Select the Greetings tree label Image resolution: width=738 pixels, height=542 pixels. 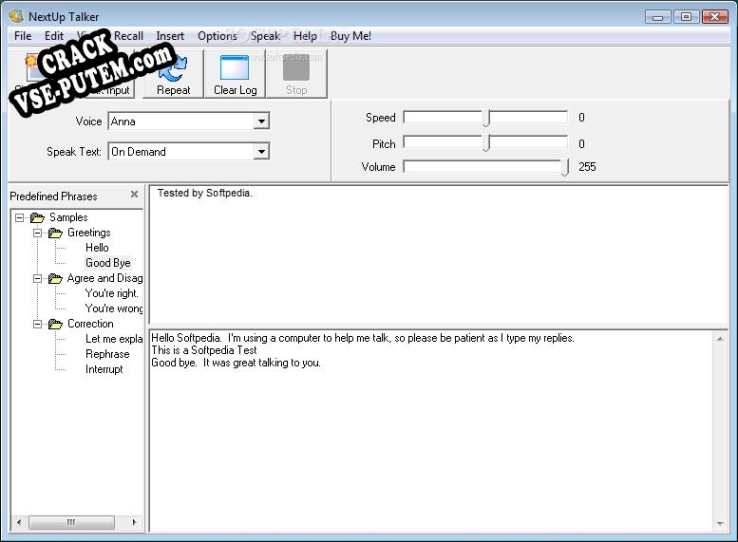coord(88,233)
